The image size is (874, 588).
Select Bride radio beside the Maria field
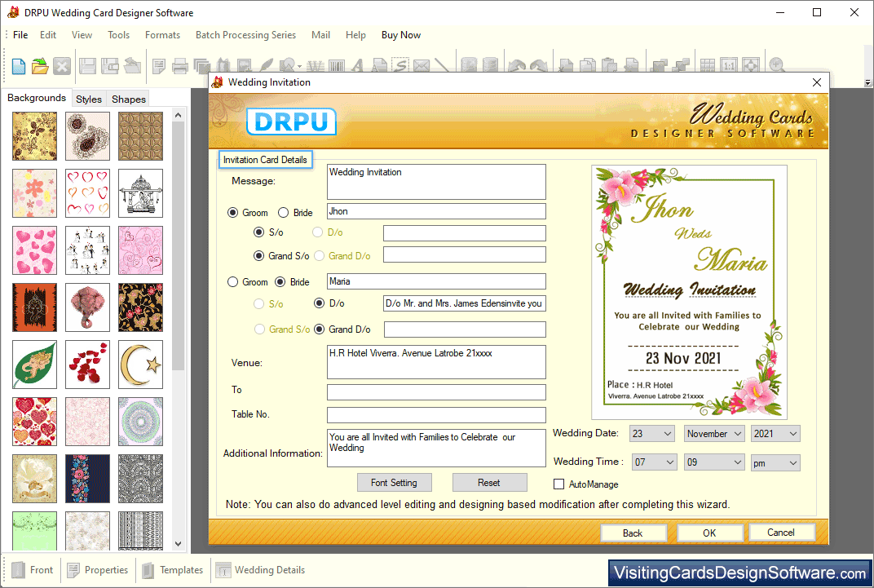[x=280, y=282]
